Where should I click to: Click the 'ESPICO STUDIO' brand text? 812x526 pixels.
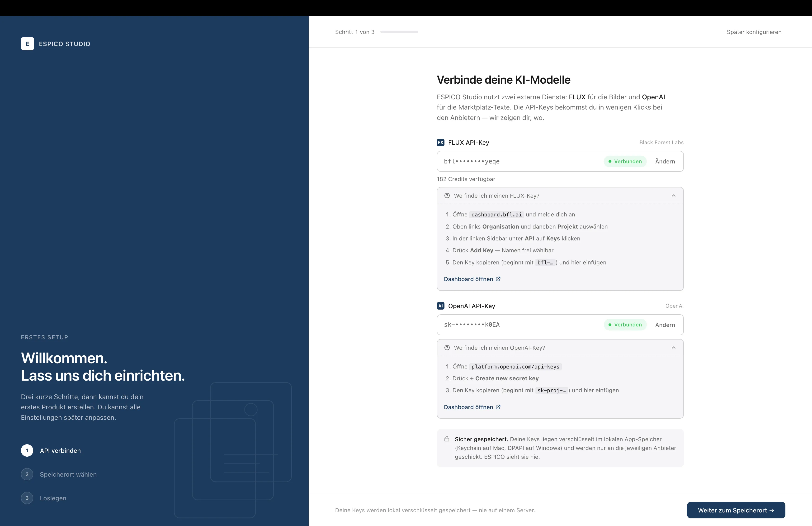pos(65,44)
